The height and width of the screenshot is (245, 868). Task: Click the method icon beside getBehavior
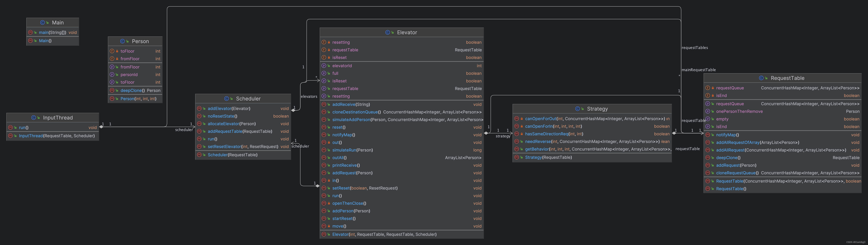pyautogui.click(x=517, y=149)
